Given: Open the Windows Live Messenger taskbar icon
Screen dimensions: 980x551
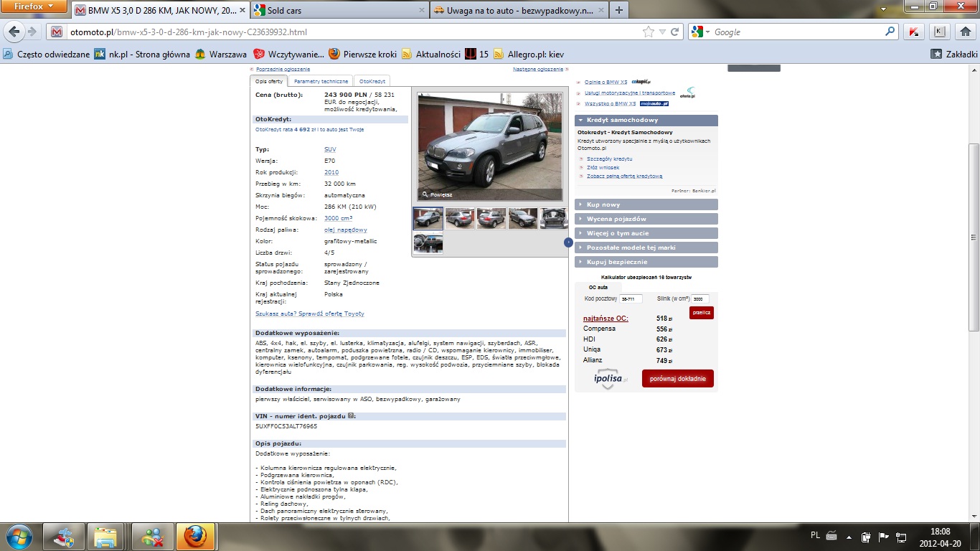Looking at the screenshot, I should 151,537.
